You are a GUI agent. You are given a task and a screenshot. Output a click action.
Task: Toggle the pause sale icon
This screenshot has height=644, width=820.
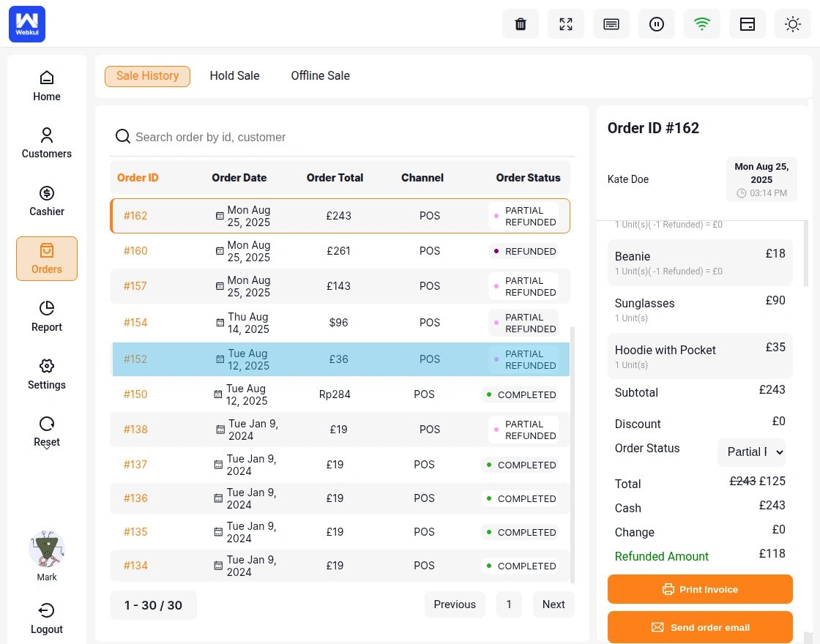click(x=656, y=24)
